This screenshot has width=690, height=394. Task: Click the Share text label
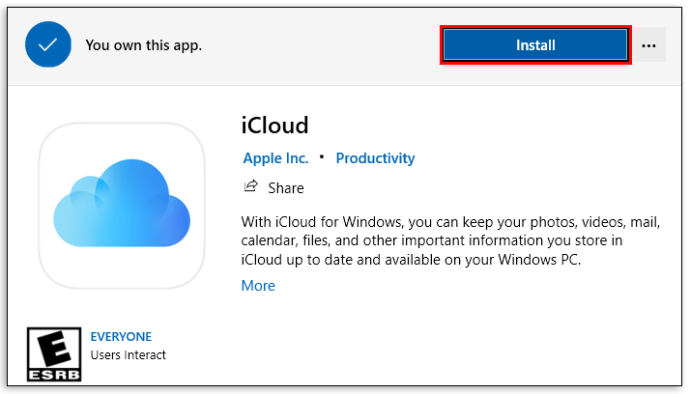[x=286, y=188]
